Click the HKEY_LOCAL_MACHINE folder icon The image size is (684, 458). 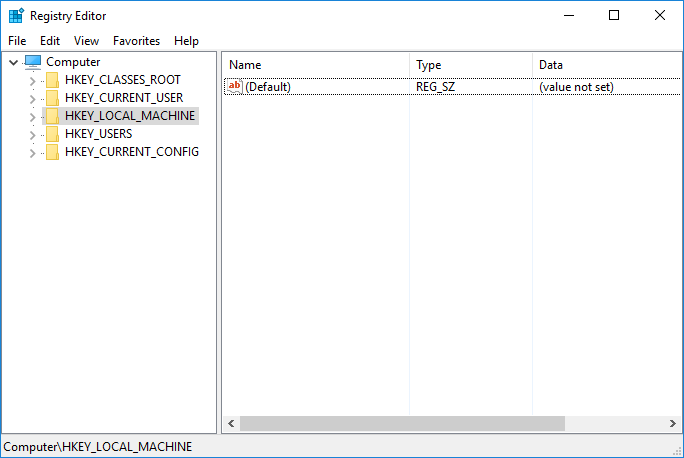coord(52,116)
